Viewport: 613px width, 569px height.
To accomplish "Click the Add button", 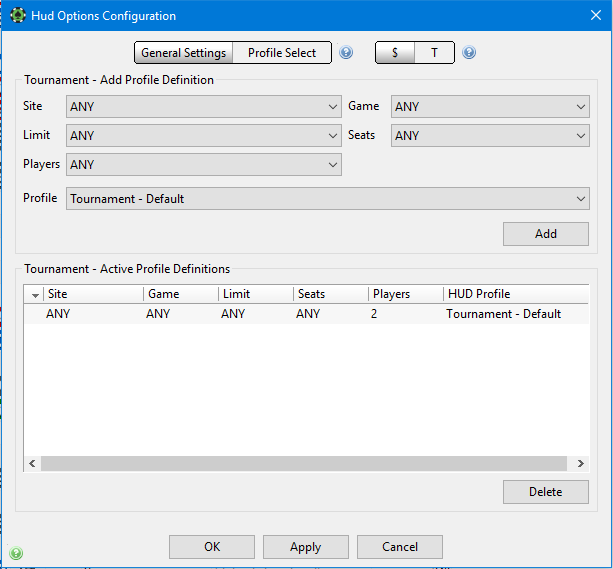I will [546, 234].
